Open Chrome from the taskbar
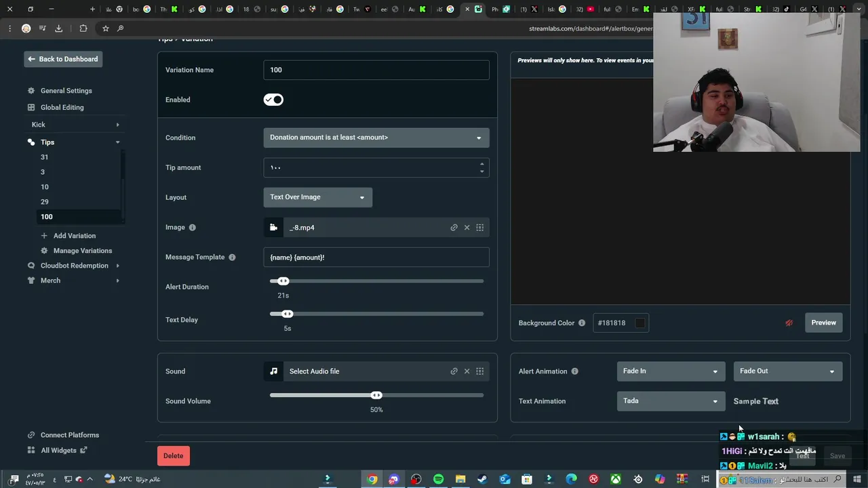The width and height of the screenshot is (868, 488). 372,479
